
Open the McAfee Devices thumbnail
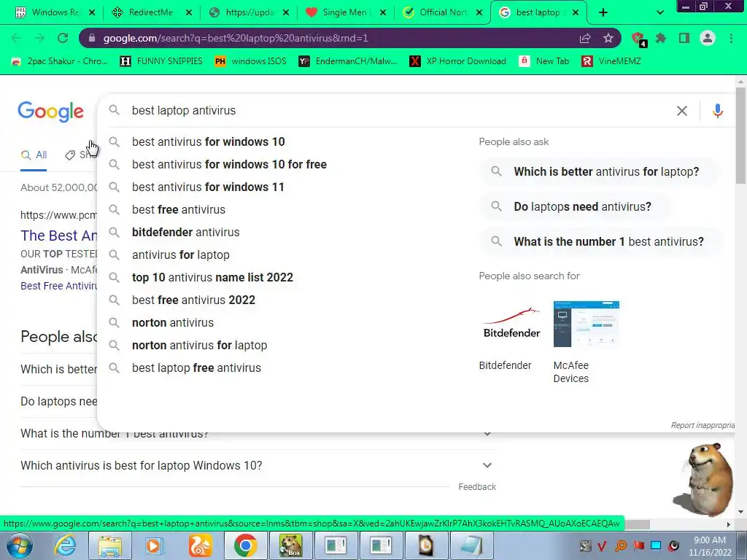pos(586,324)
